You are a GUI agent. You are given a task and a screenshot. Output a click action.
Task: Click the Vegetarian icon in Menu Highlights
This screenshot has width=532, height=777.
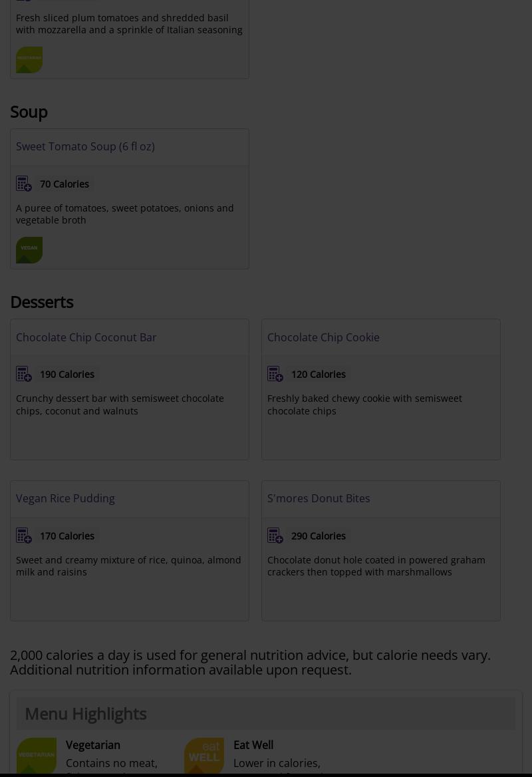click(37, 756)
